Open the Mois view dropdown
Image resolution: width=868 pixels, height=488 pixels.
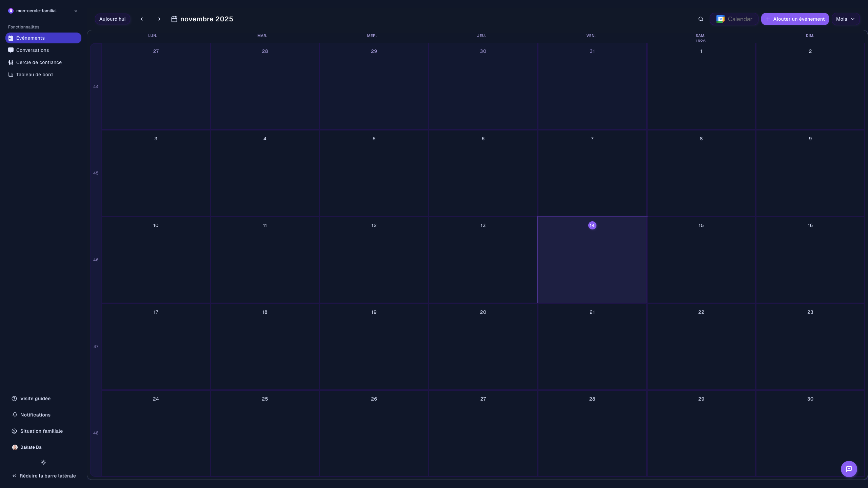[x=845, y=19]
